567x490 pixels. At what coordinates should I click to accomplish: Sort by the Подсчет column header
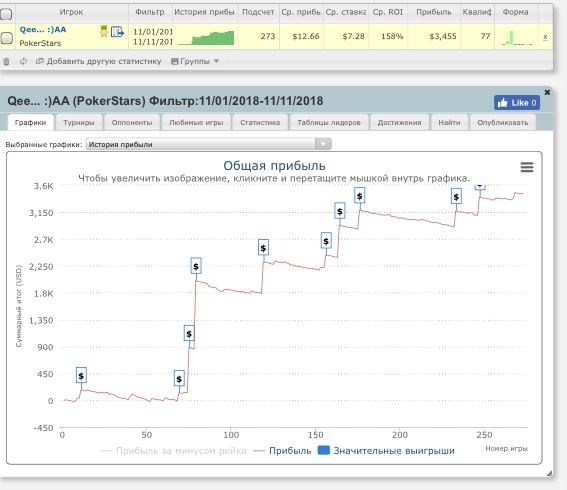pos(258,12)
